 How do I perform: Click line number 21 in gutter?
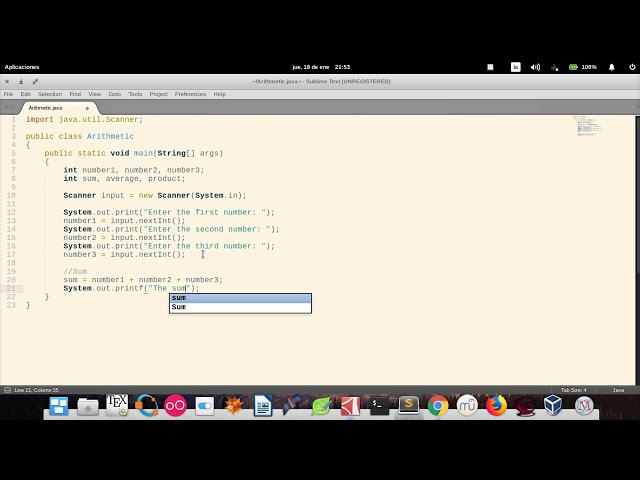point(11,288)
